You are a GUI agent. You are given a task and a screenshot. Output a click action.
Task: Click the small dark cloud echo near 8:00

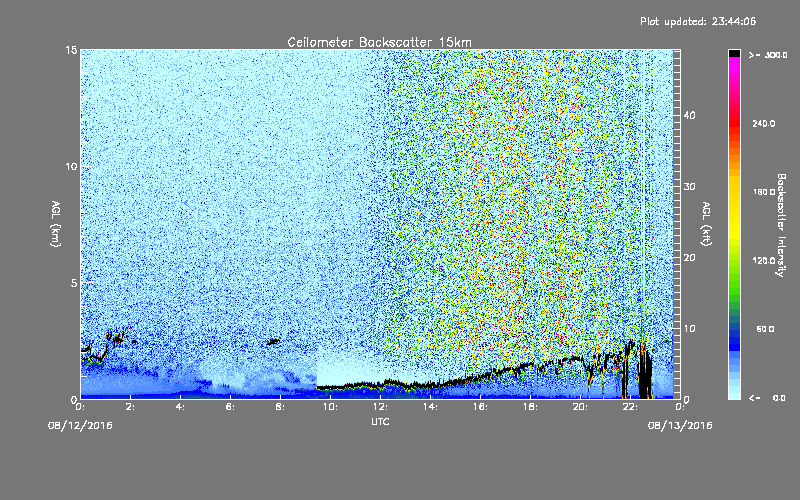[x=273, y=342]
